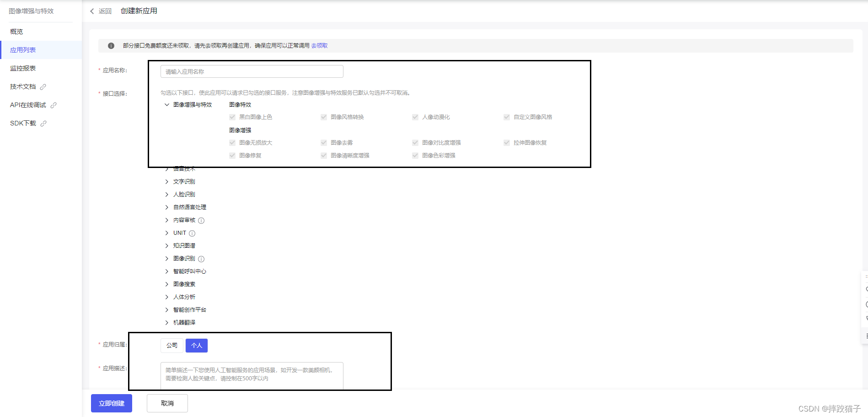Expand the 人脸识别 category
This screenshot has height=417, width=868.
click(167, 195)
